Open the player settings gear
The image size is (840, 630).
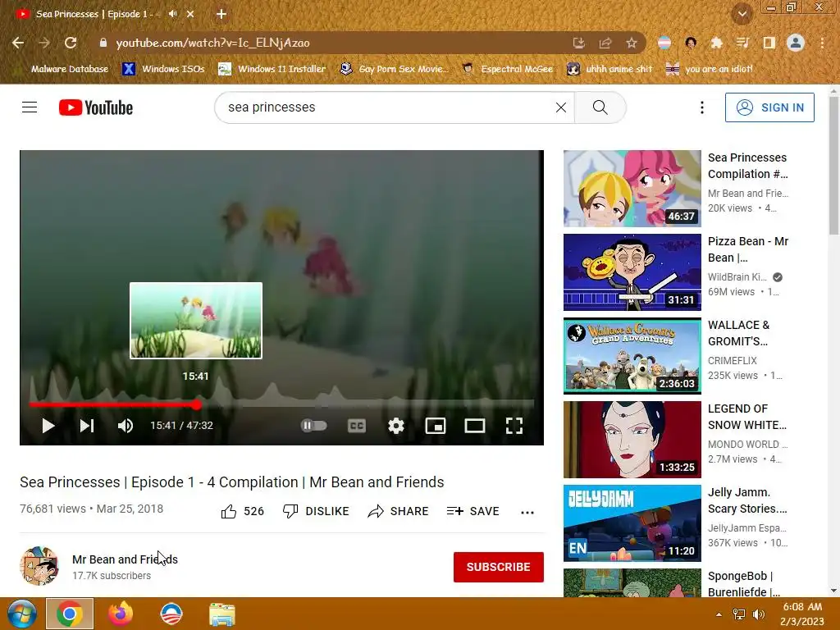pyautogui.click(x=396, y=426)
